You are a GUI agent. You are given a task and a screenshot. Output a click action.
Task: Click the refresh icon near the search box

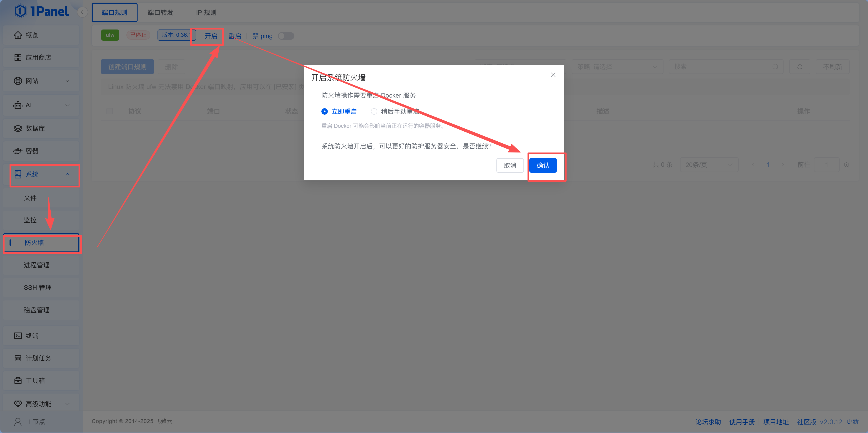pyautogui.click(x=800, y=66)
